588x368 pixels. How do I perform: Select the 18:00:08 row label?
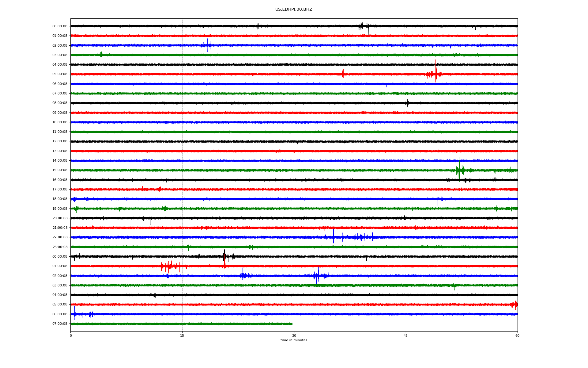click(60, 199)
